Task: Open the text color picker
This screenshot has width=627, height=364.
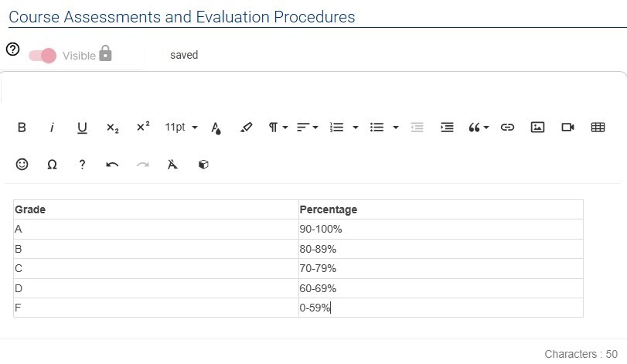Action: [216, 128]
